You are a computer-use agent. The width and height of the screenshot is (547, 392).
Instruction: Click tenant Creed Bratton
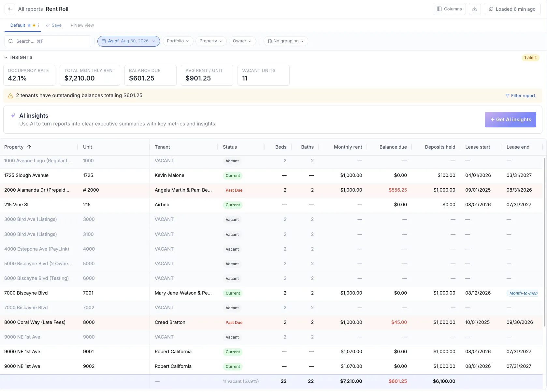(170, 322)
